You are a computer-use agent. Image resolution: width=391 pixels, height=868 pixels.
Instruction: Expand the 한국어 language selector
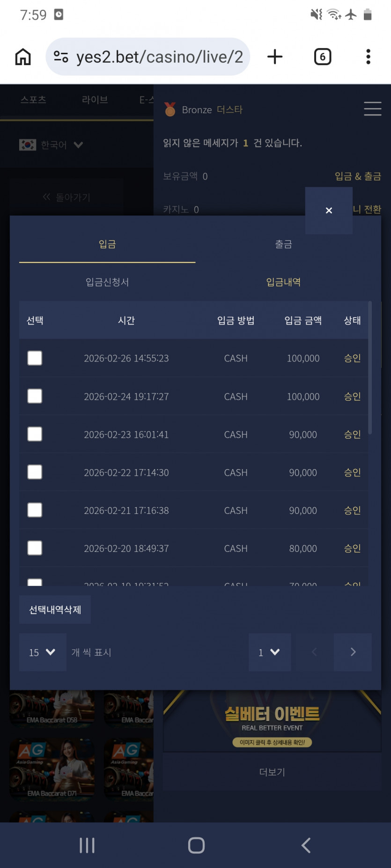tap(51, 145)
